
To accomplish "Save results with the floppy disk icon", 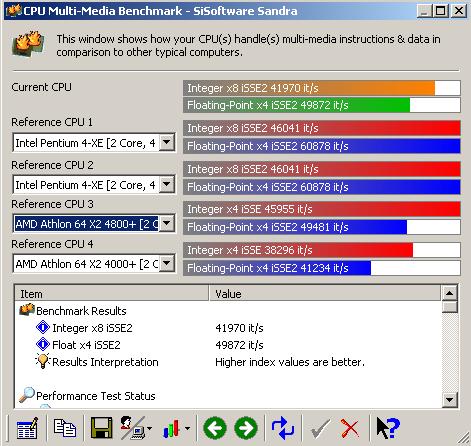I will tap(101, 427).
